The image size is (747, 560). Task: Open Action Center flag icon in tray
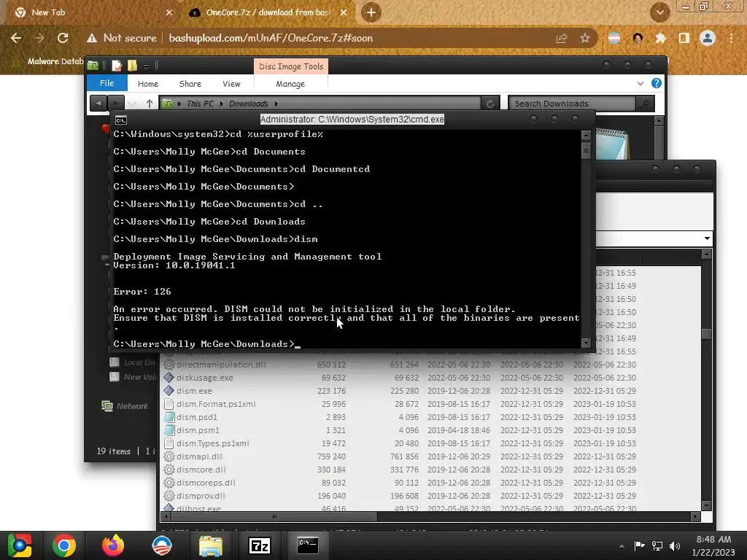click(x=639, y=545)
